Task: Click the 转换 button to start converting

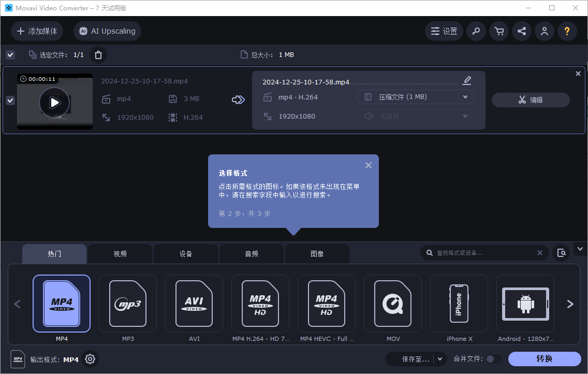Action: click(545, 358)
